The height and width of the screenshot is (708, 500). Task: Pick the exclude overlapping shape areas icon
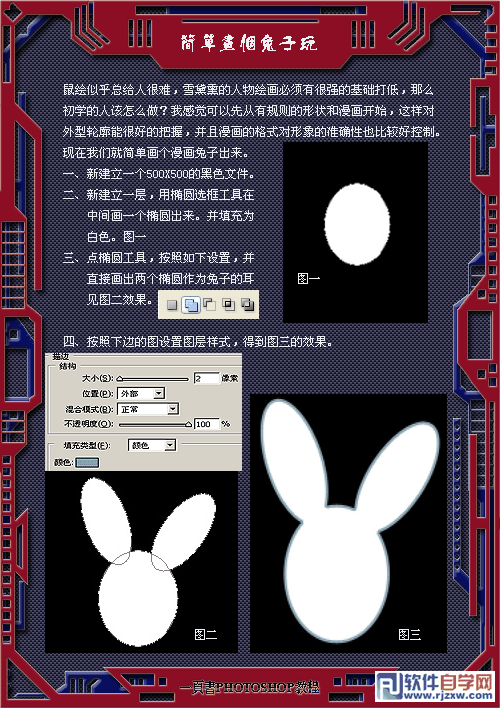[x=247, y=305]
